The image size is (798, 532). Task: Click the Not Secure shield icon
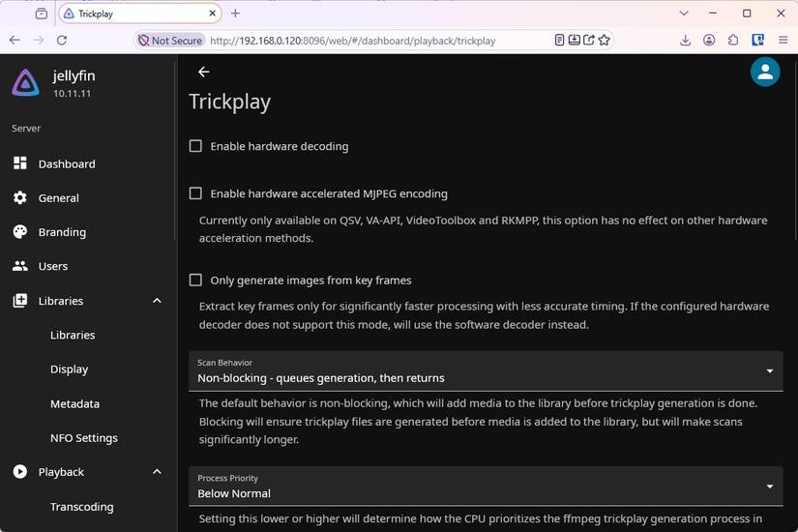(143, 41)
